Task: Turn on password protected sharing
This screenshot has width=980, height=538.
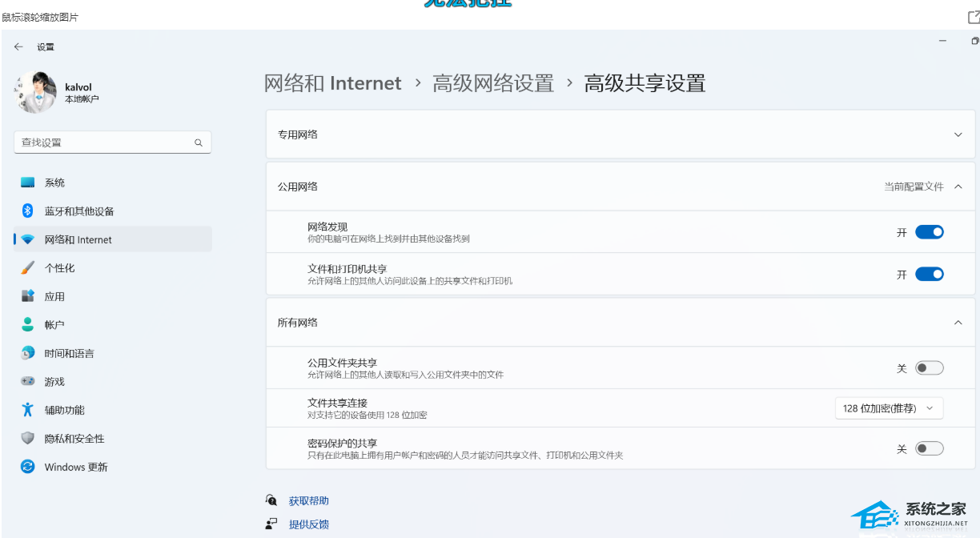Action: (929, 448)
